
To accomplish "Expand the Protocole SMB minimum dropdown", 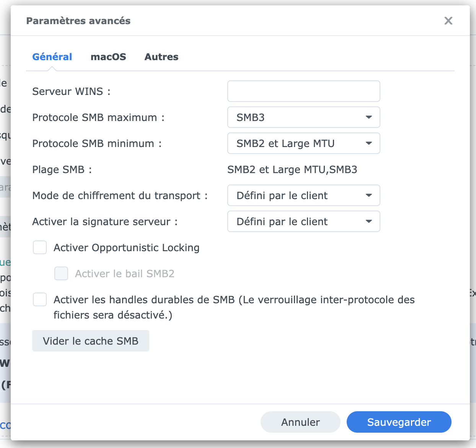I will point(303,143).
